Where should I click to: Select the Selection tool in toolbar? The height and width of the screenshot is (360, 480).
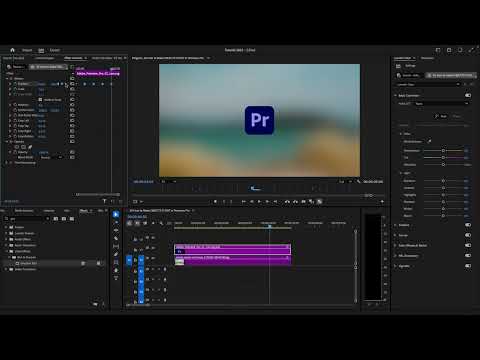pos(116,214)
